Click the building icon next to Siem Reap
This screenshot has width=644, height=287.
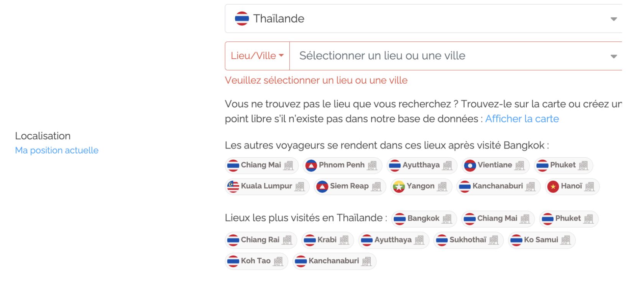click(376, 186)
